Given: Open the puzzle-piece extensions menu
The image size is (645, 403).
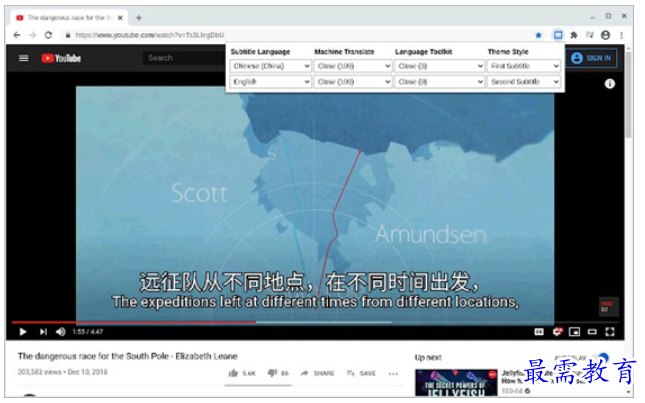Looking at the screenshot, I should point(574,35).
